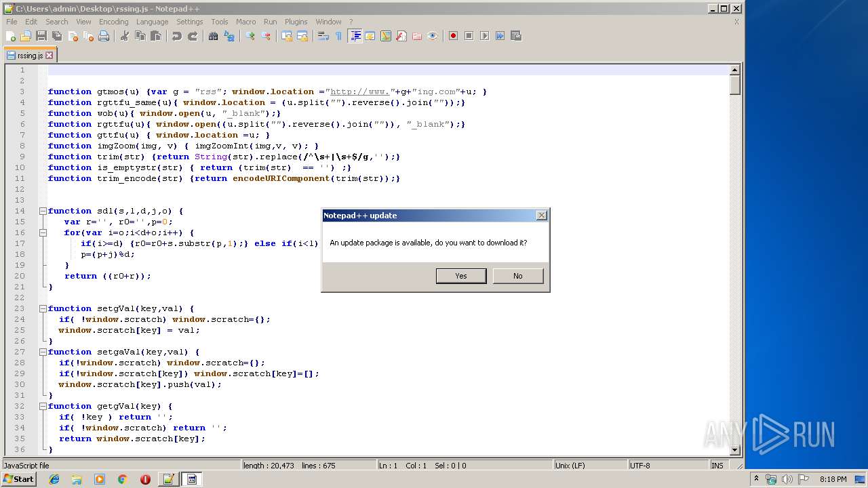
Task: Open the Settings menu
Action: tap(190, 22)
